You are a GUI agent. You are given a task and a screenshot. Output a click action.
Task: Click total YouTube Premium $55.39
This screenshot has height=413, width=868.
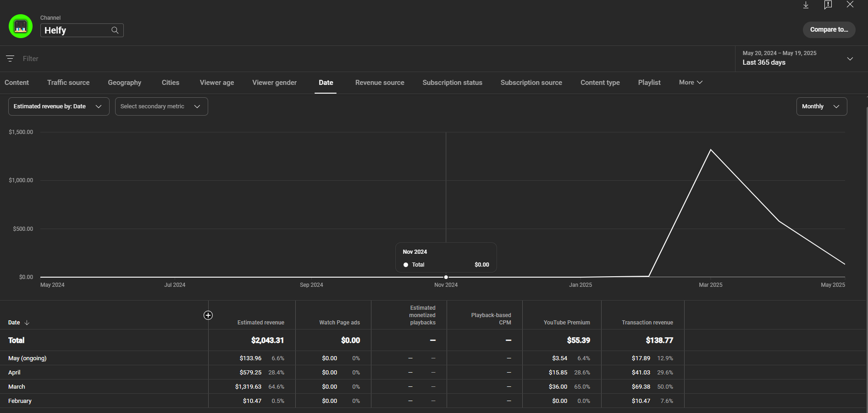[579, 340]
